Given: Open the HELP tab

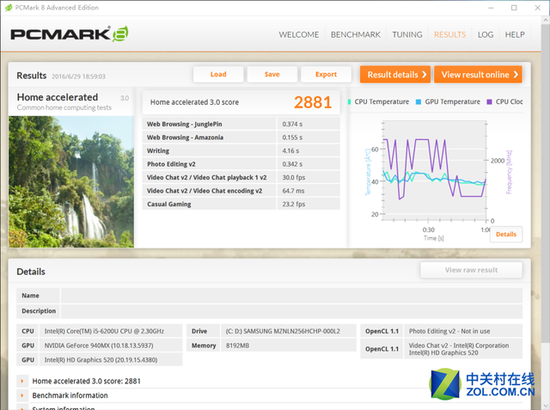Looking at the screenshot, I should [x=515, y=35].
